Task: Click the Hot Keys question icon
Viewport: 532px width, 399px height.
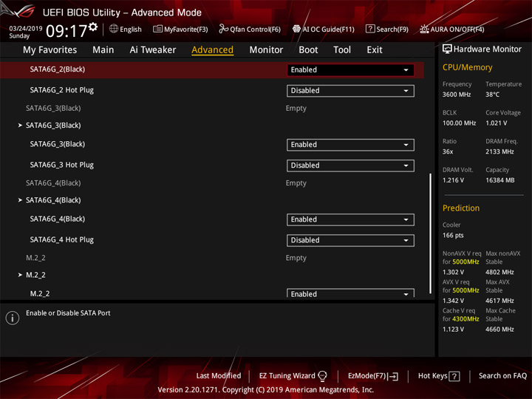Action: (x=454, y=376)
